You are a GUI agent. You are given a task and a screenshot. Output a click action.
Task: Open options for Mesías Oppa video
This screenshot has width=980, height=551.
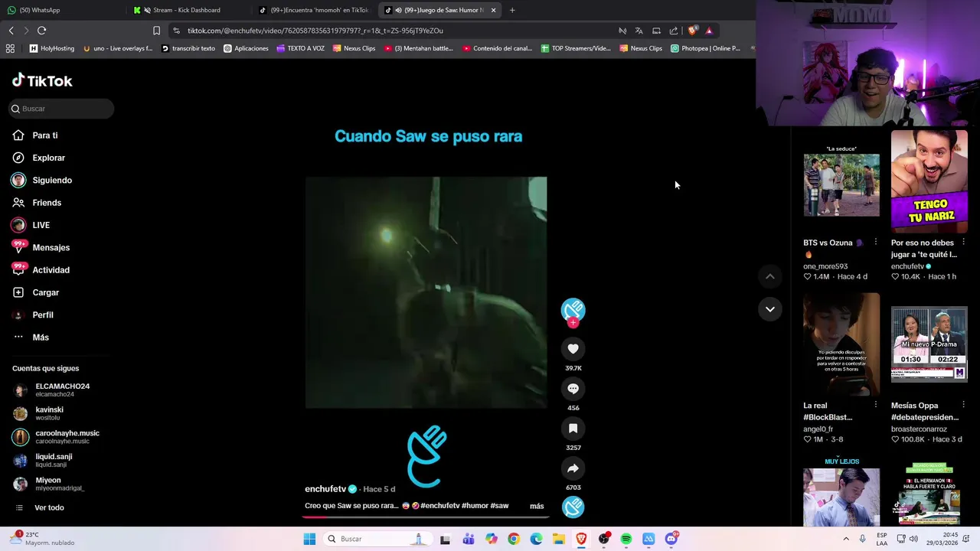pyautogui.click(x=963, y=406)
